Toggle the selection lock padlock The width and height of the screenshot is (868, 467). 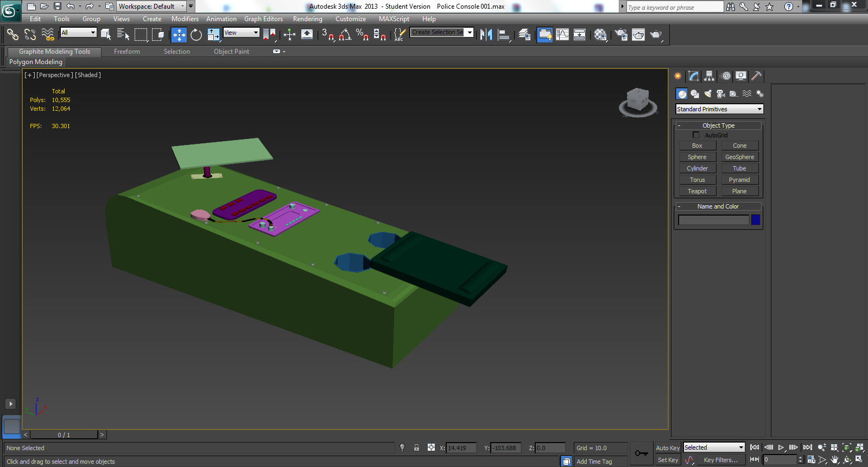point(416,448)
